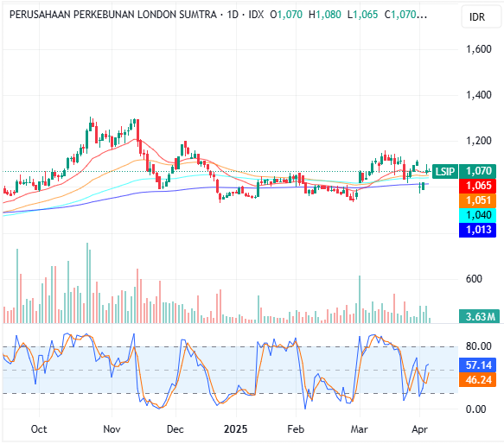The height and width of the screenshot is (444, 504).
Task: Click the Oct label on time axis
Action: [39, 429]
